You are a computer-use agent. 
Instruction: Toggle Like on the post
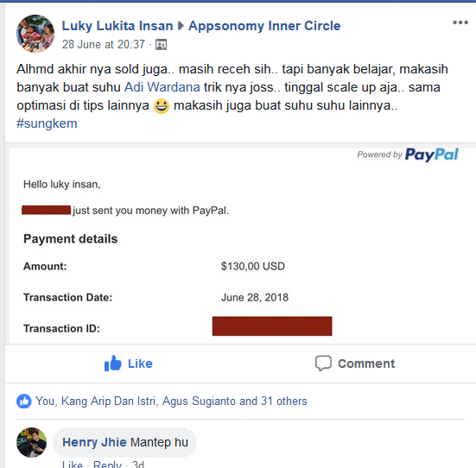pos(129,364)
